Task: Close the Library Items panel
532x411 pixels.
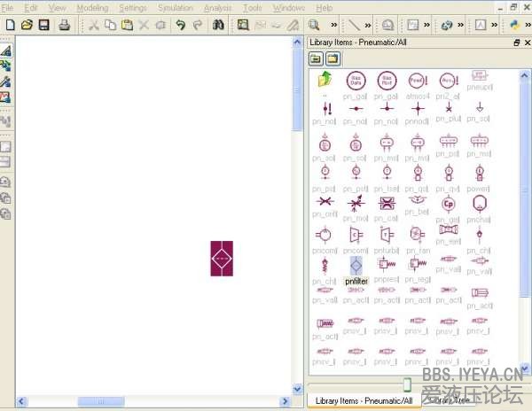Action: [527, 43]
